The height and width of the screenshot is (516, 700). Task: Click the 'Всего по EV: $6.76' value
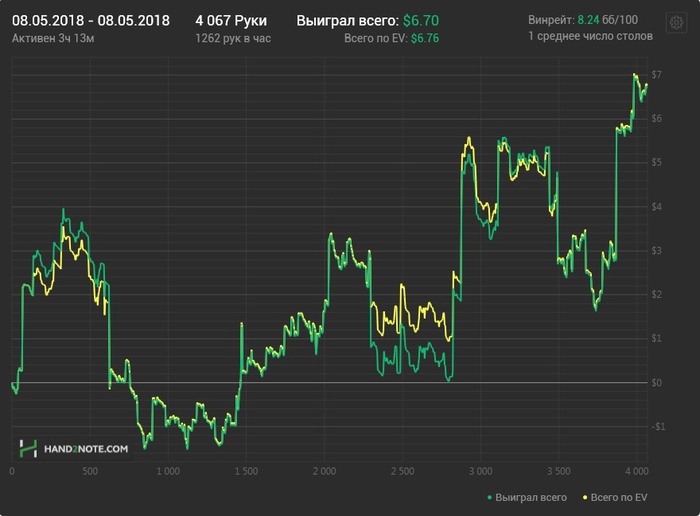coord(392,38)
